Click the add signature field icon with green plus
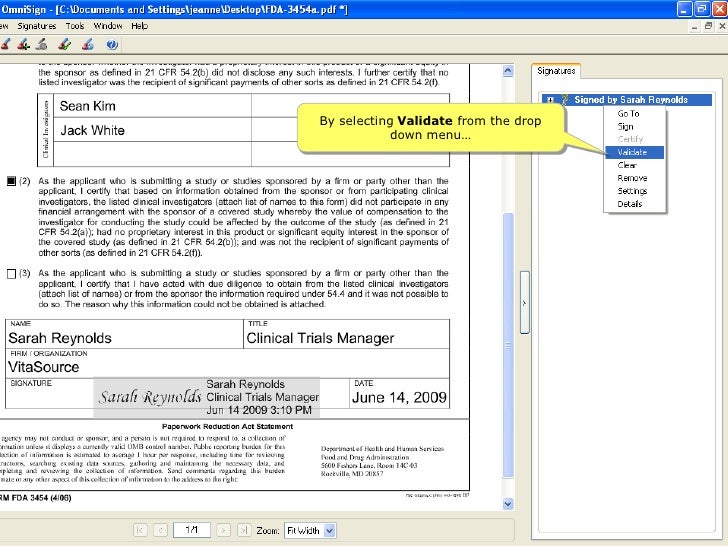Image resolution: width=728 pixels, height=546 pixels. [24, 45]
